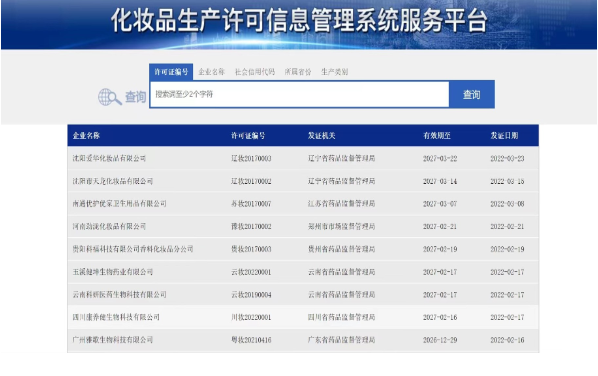The image size is (598, 376).
Task: Click license number 川妆20220001
Action: pyautogui.click(x=251, y=317)
